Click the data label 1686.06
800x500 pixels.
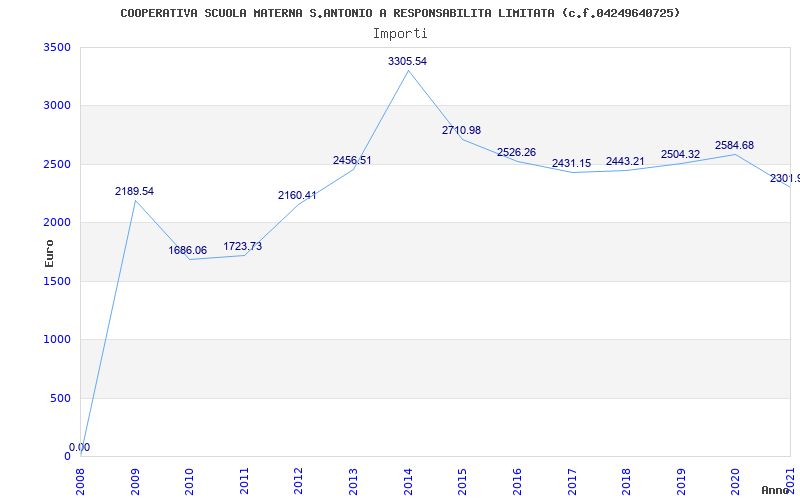pos(188,251)
